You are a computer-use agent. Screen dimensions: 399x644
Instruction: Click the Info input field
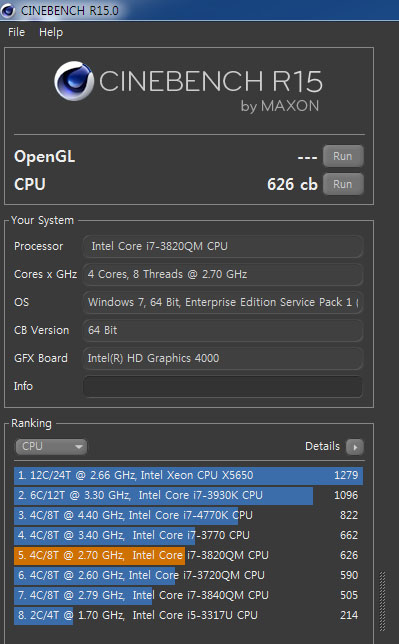pos(223,386)
